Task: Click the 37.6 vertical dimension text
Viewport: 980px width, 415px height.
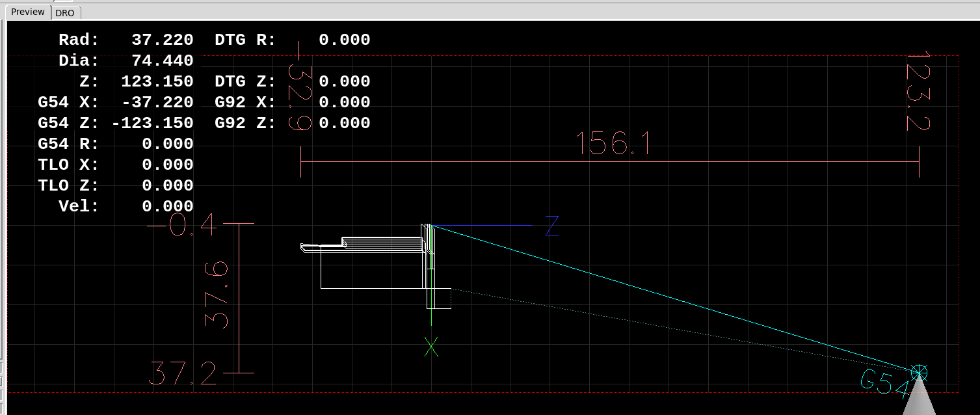Action: click(217, 295)
